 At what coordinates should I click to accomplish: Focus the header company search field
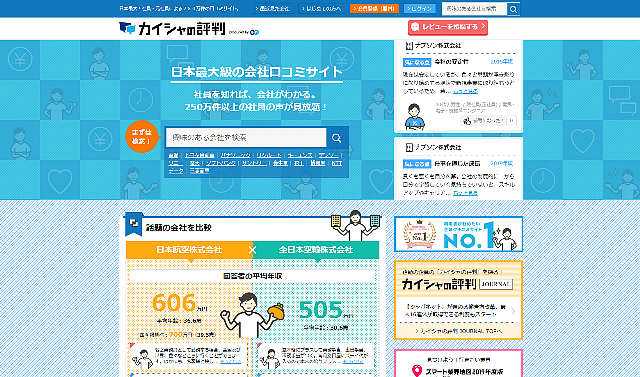(x=475, y=9)
